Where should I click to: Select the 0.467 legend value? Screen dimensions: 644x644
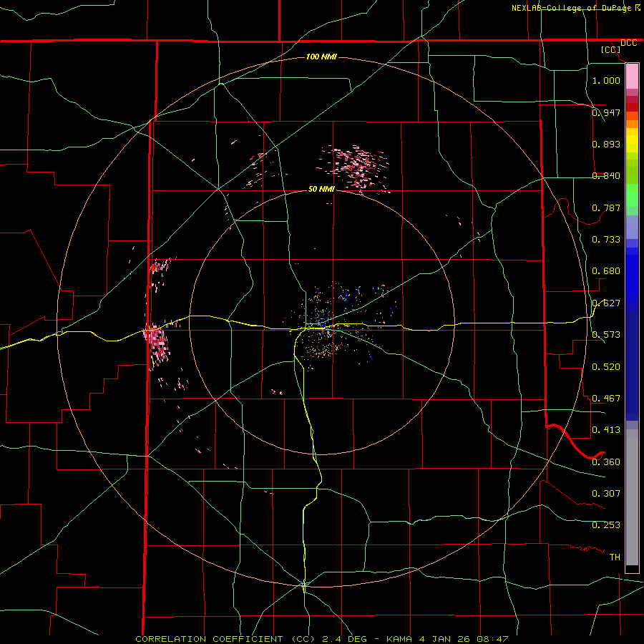(x=606, y=399)
